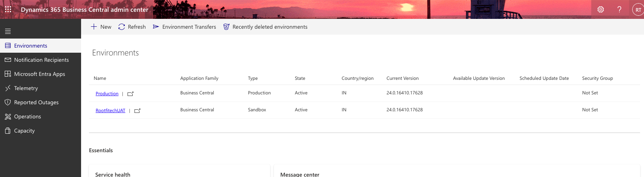Click the plus icon for New
644x177 pixels.
tap(94, 27)
